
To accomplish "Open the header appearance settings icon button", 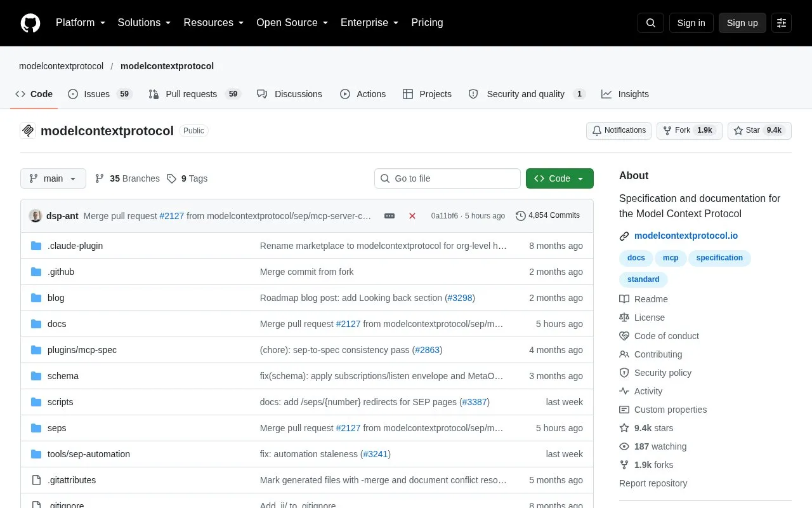I will (782, 23).
